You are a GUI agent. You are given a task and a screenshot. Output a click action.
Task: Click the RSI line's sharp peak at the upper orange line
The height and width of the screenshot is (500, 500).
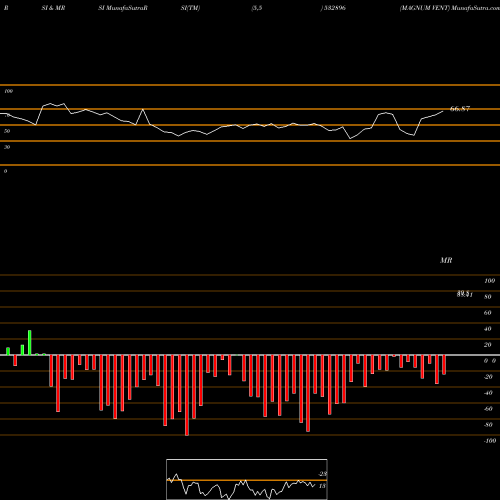(143, 109)
